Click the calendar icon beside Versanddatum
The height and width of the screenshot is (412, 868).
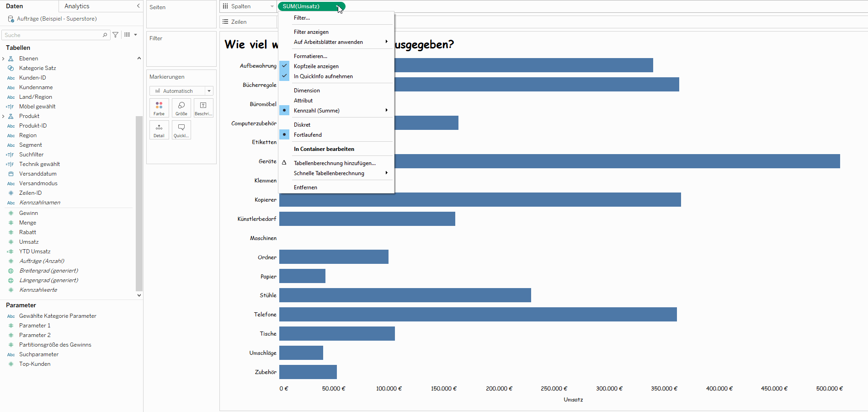(x=11, y=174)
